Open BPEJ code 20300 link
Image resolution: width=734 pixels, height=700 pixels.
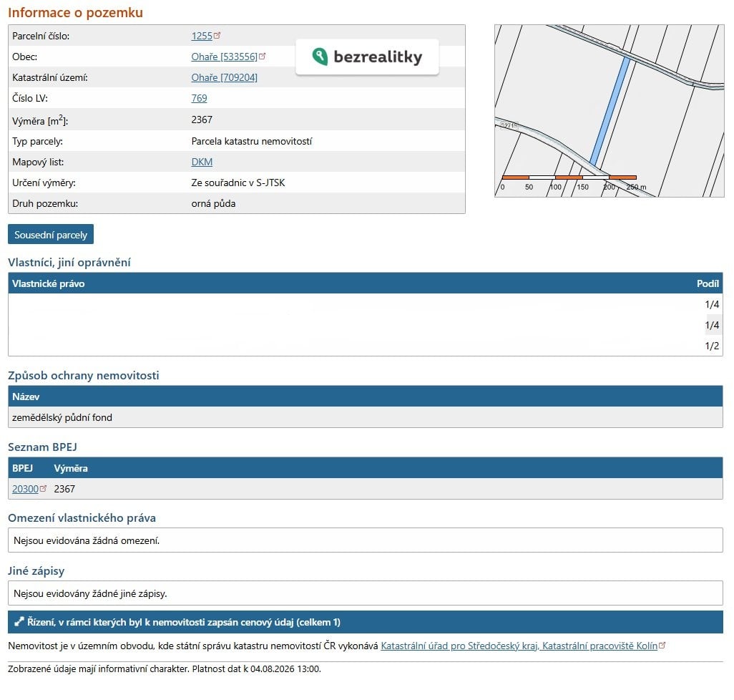point(25,489)
